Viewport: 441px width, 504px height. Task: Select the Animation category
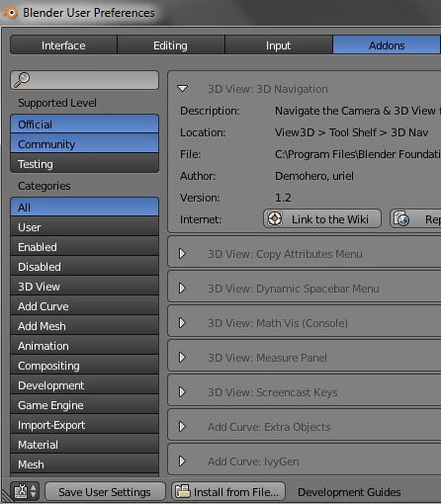pos(85,346)
